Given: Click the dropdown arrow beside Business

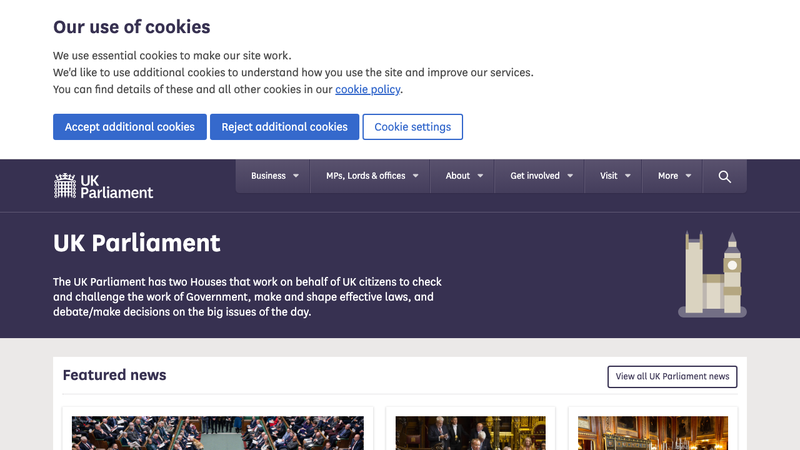Looking at the screenshot, I should click(296, 176).
